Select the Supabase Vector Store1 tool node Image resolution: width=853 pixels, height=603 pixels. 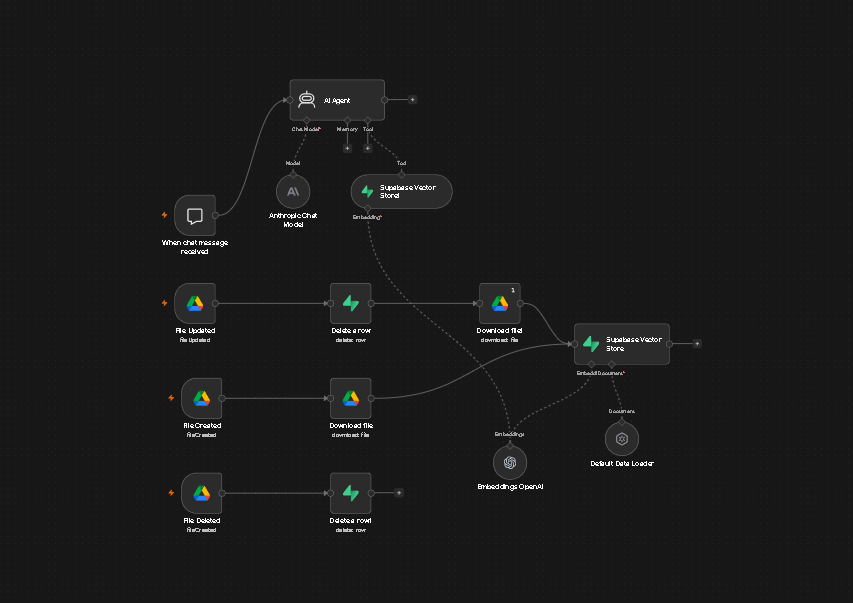401,192
